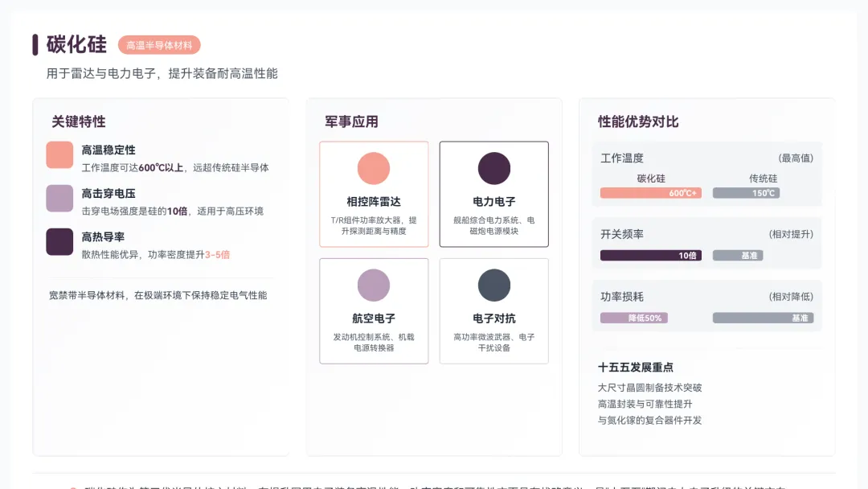This screenshot has height=489, width=868.
Task: Click the 大尺寸晶圆制备技术突破 line
Action: (x=650, y=388)
